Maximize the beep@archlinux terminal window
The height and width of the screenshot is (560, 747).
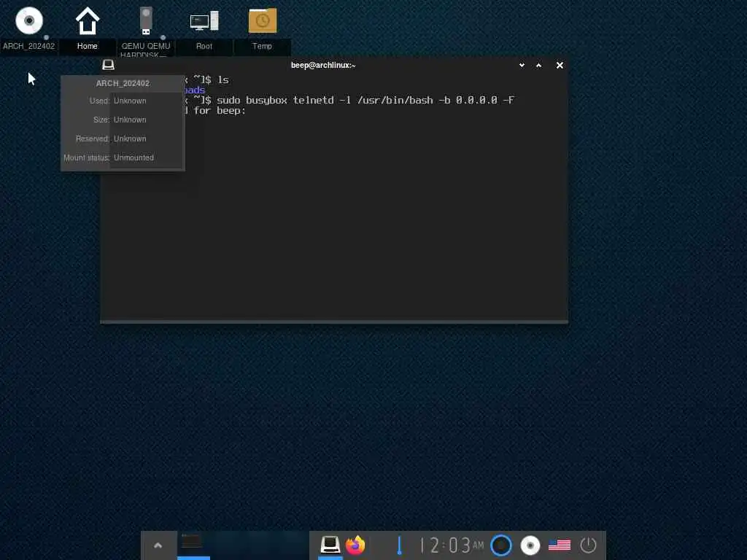pos(539,65)
